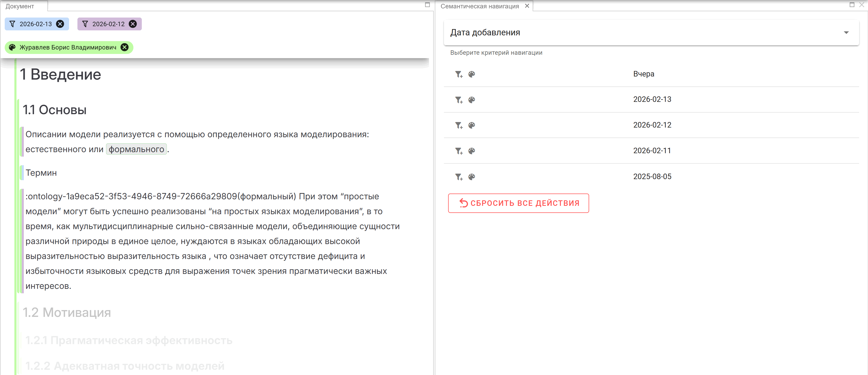Close the Семантическая навигация tab
The height and width of the screenshot is (375, 868).
click(527, 6)
